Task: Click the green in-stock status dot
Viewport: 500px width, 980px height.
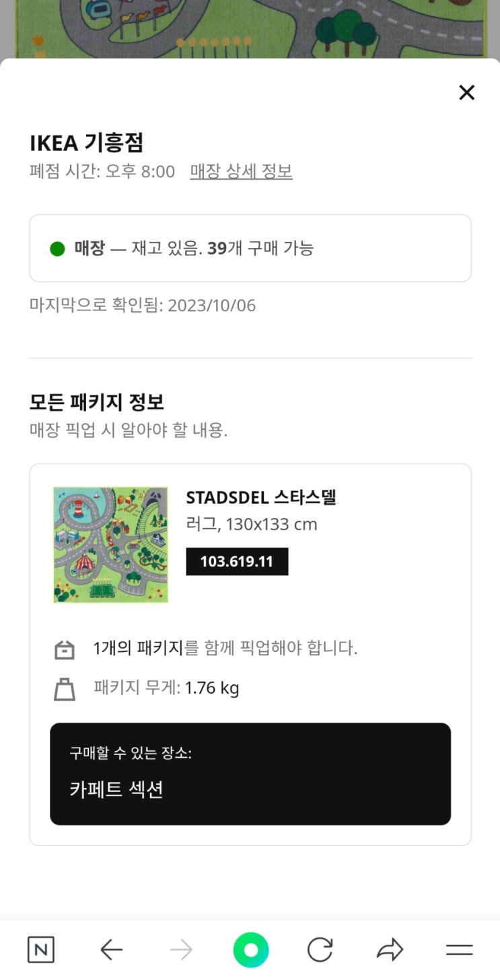Action: click(57, 249)
